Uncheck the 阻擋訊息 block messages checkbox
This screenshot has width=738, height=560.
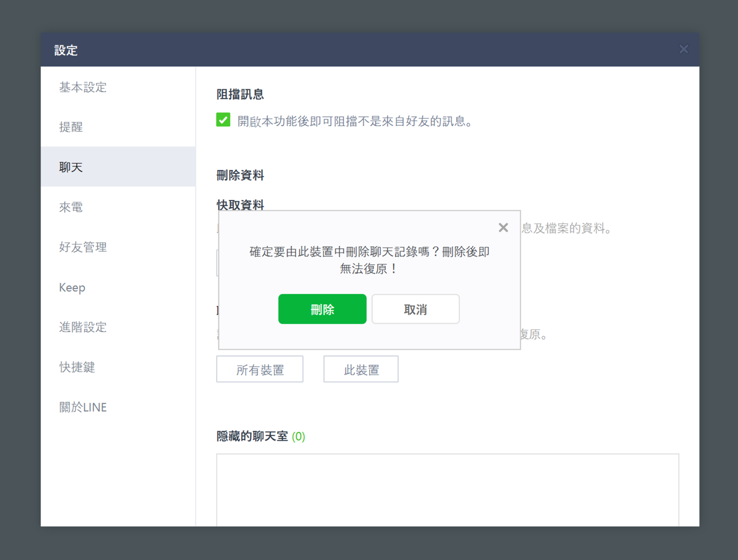click(223, 120)
